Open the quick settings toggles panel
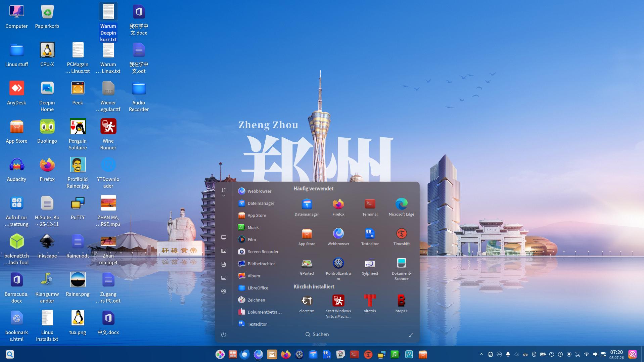 click(x=603, y=354)
